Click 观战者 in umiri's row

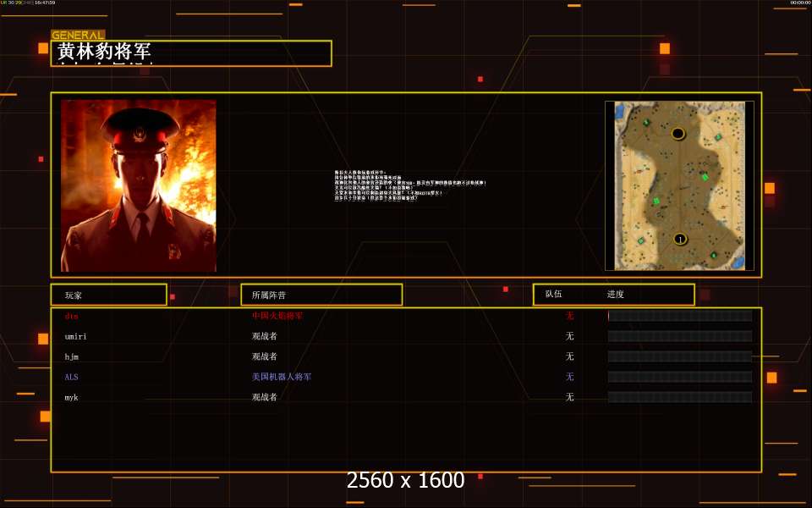click(265, 336)
